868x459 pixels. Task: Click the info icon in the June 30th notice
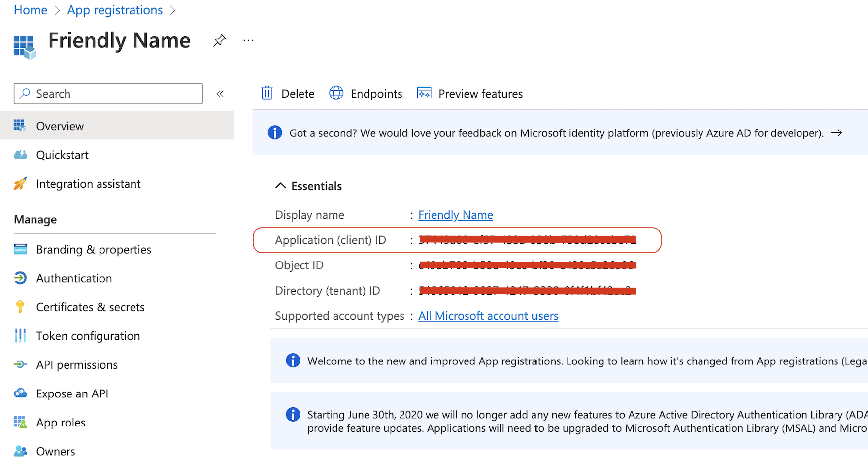click(x=293, y=414)
